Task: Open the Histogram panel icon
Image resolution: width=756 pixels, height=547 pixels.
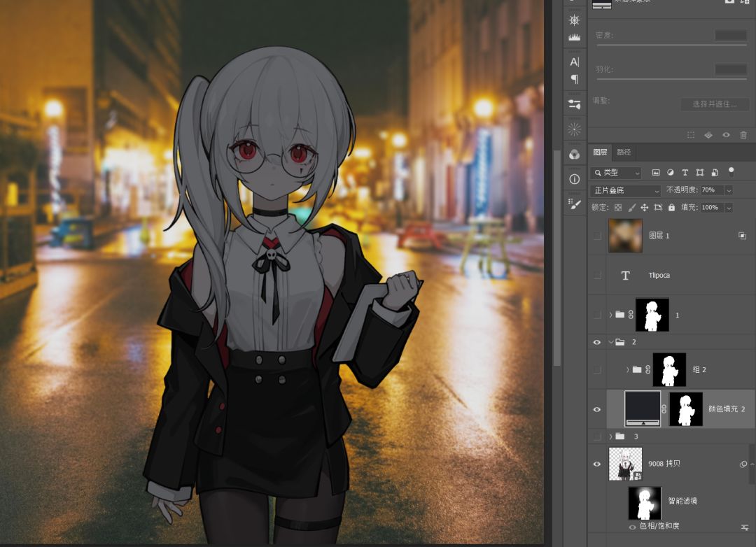Action: (575, 37)
